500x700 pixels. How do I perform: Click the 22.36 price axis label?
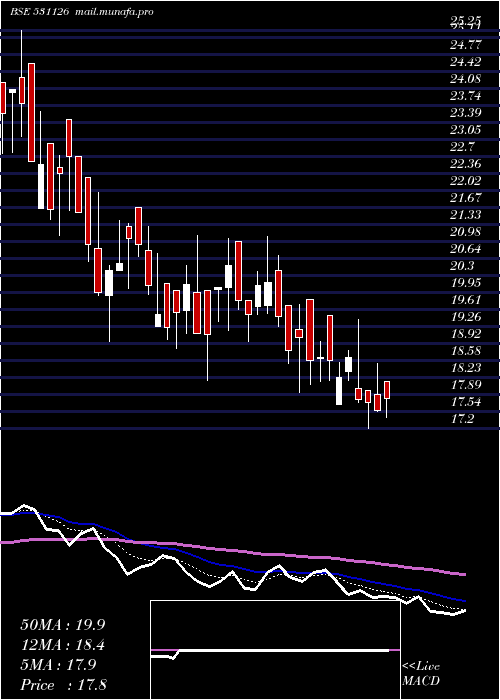pos(466,163)
